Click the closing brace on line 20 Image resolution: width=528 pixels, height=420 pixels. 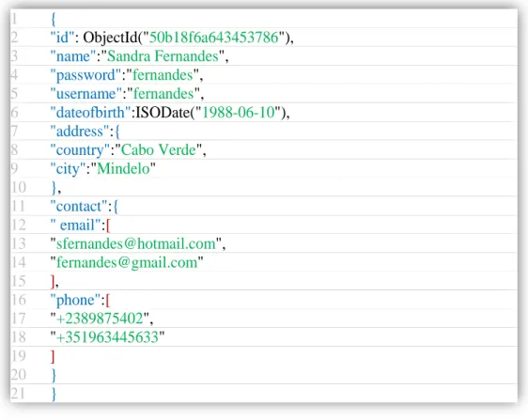coord(54,375)
